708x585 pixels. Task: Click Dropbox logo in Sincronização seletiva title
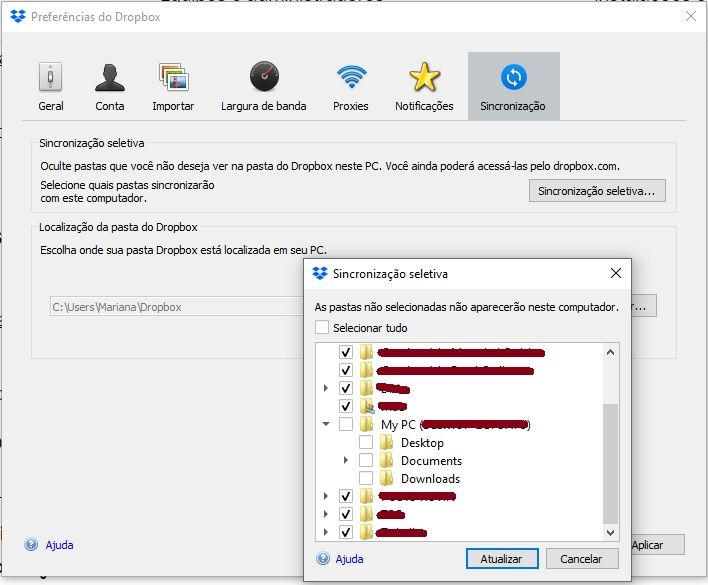[x=320, y=273]
